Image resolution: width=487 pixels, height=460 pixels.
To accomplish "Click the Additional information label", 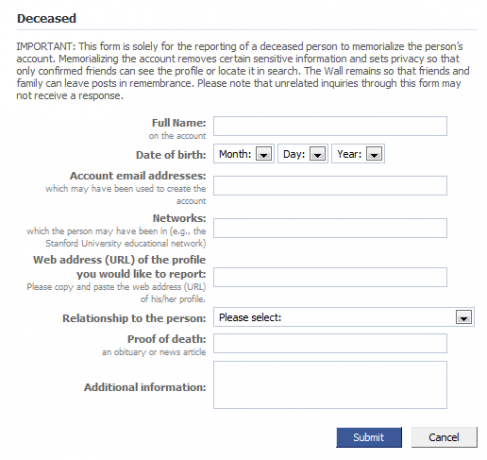I will 145,387.
